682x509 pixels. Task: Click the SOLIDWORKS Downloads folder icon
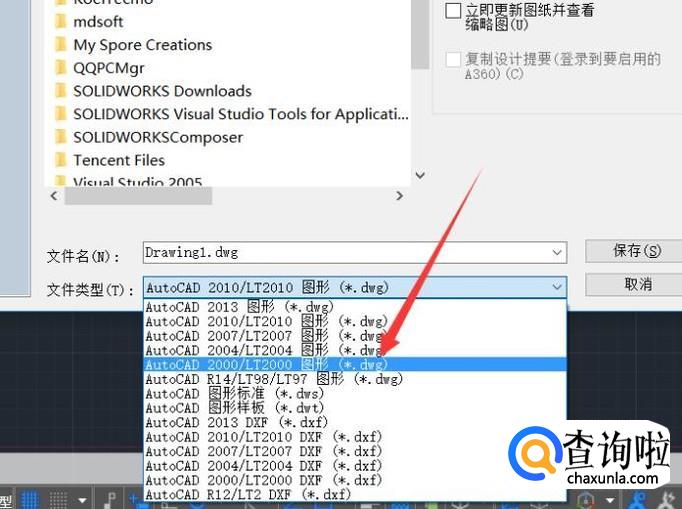coord(60,90)
